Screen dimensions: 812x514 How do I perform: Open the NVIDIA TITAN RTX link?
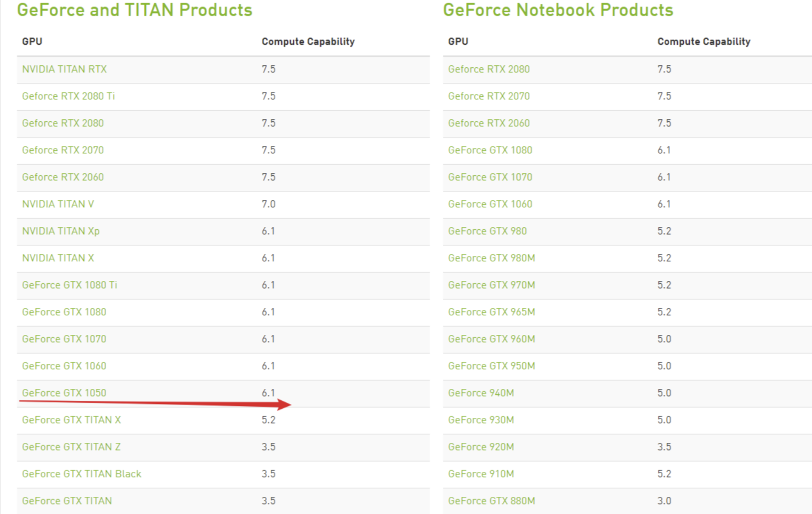click(64, 69)
